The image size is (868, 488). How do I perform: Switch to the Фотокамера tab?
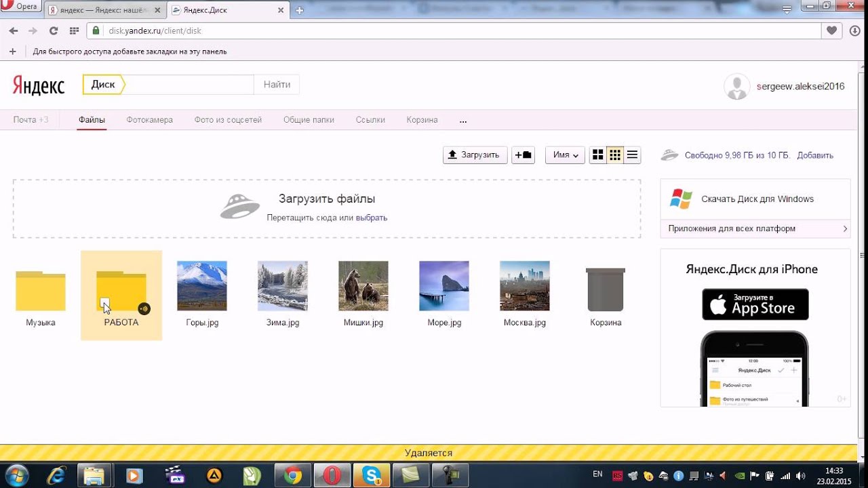[x=149, y=120]
